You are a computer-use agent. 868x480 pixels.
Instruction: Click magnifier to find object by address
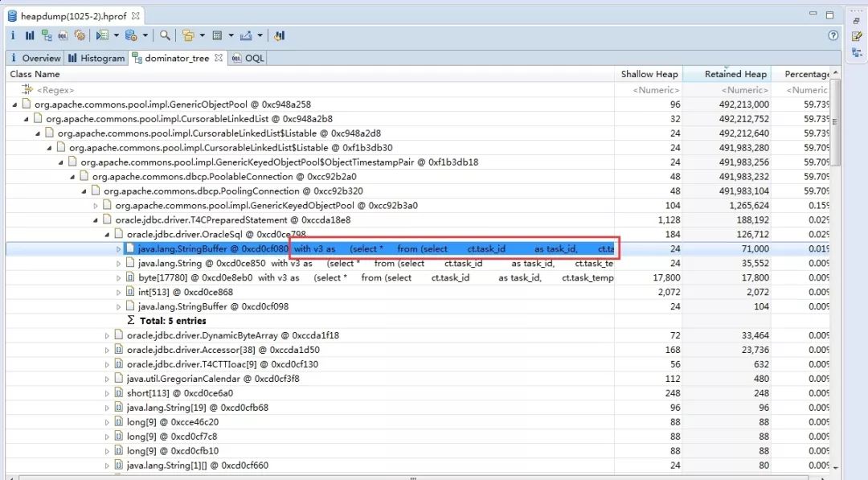[165, 35]
